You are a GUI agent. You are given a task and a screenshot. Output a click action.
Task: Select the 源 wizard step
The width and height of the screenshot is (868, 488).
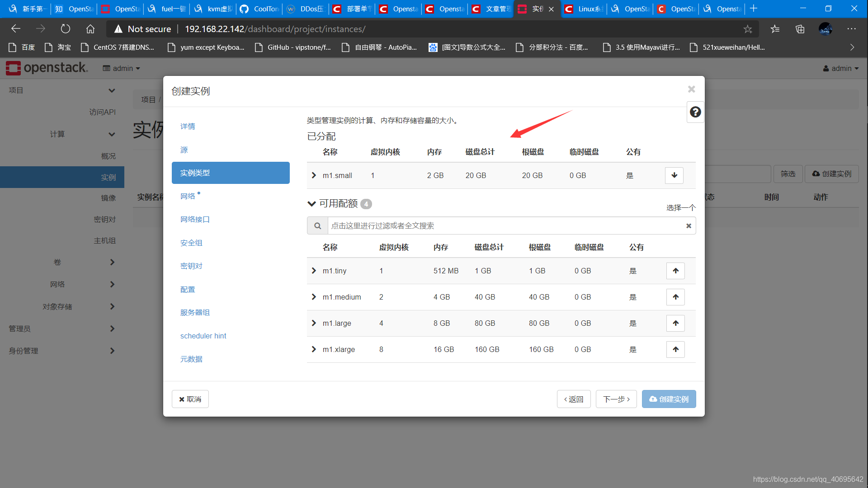coord(184,150)
